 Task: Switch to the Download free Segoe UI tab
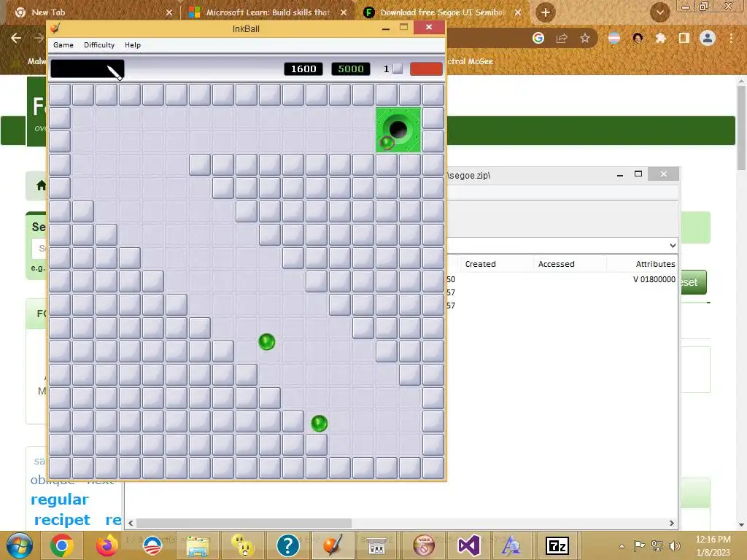click(x=442, y=12)
